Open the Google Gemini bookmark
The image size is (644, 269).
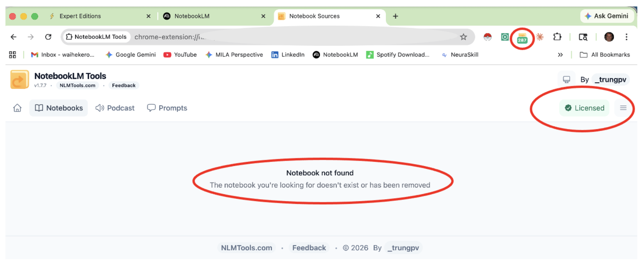click(130, 55)
